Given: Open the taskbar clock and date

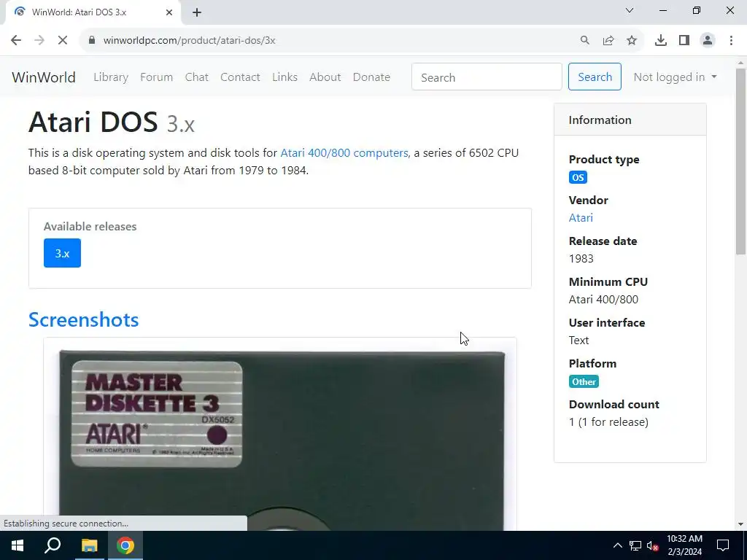Looking at the screenshot, I should click(684, 545).
